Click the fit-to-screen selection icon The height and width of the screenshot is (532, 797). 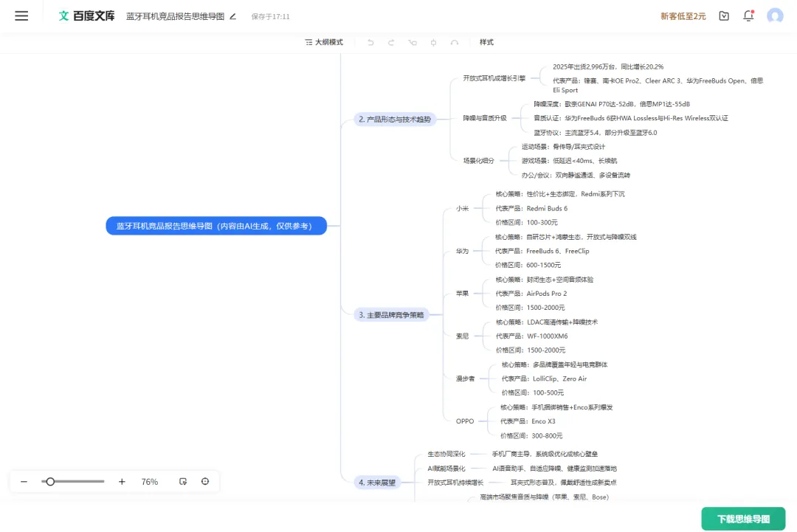pyautogui.click(x=183, y=481)
